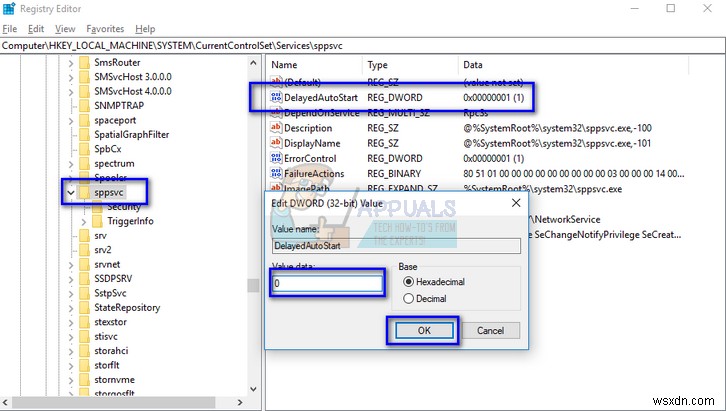Click the Description data ending in -100
The width and height of the screenshot is (726, 411).
point(557,128)
